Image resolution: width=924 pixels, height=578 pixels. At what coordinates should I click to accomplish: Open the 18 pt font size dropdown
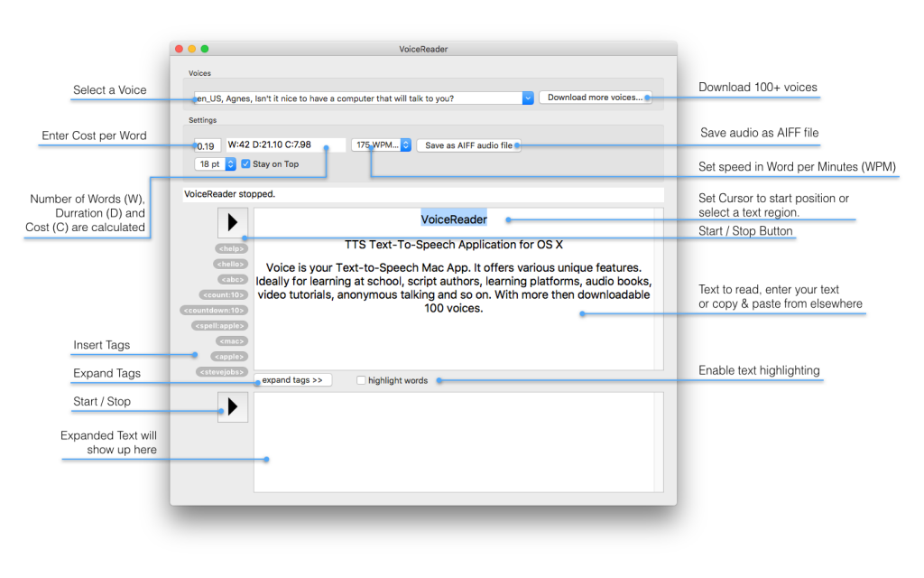coord(215,164)
